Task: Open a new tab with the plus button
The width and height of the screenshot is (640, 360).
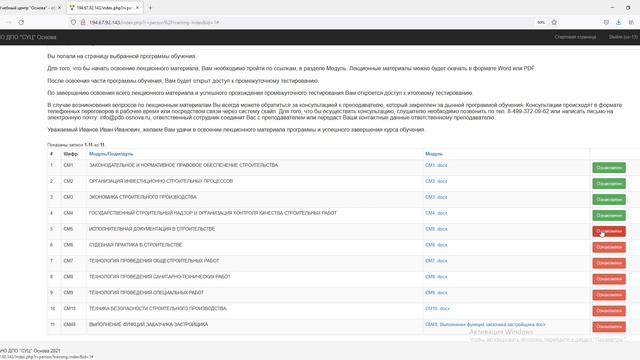Action: (150, 8)
